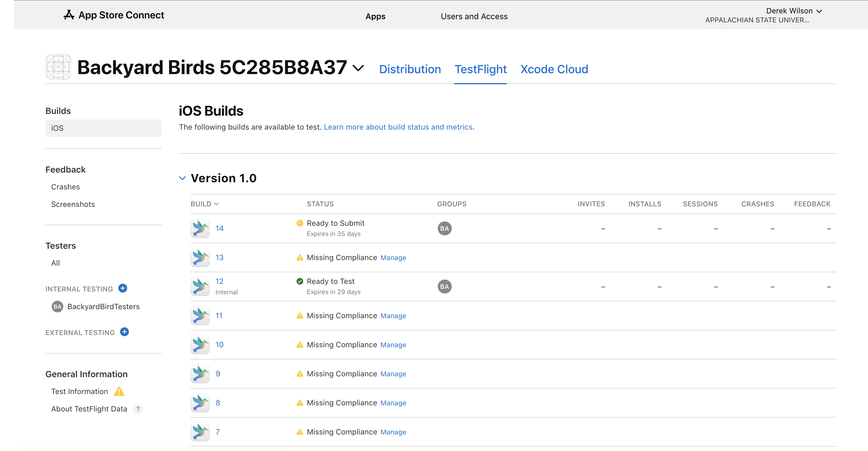Screen dimensions: 868x451
Task: Open About TestFlight Data in sidebar
Action: 89,409
